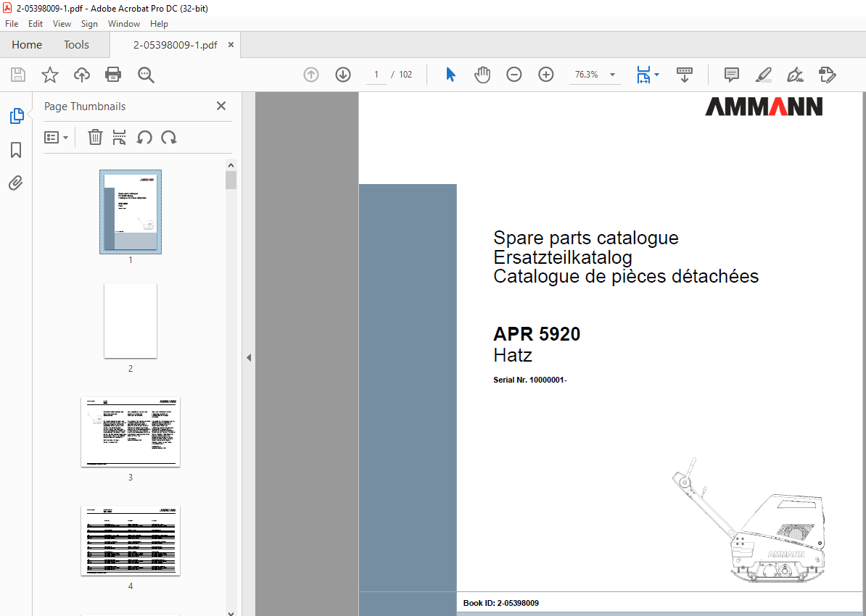Rotate page clockwise
866x616 pixels.
pyautogui.click(x=169, y=137)
